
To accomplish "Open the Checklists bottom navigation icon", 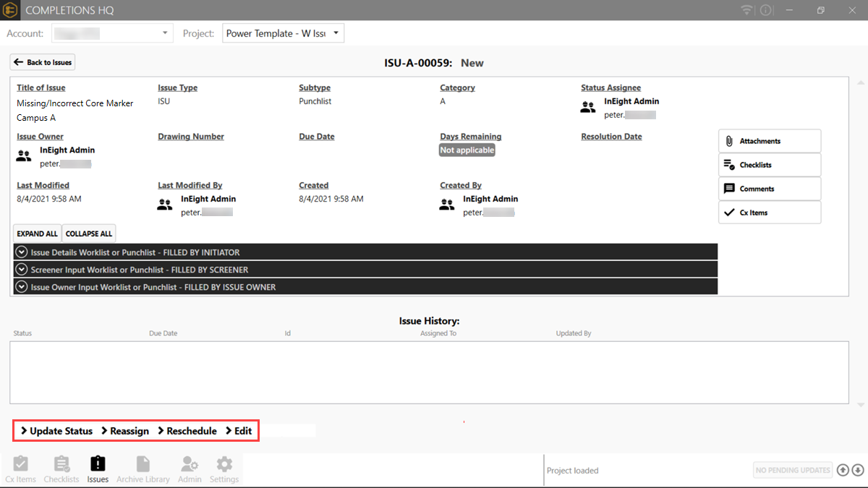I will click(x=61, y=464).
